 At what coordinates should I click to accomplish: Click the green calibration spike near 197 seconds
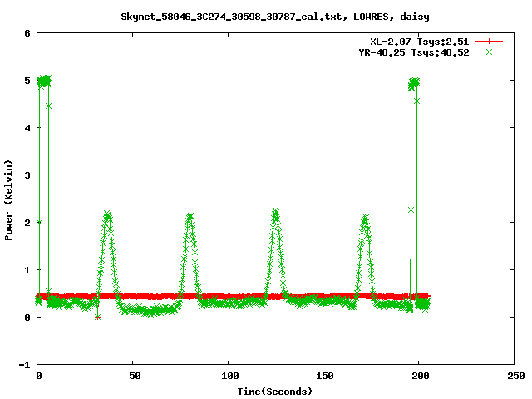[x=414, y=83]
